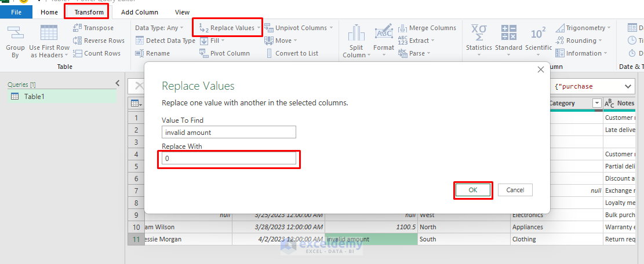Select the Transform ribbon tab
The image size is (644, 264).
[89, 12]
